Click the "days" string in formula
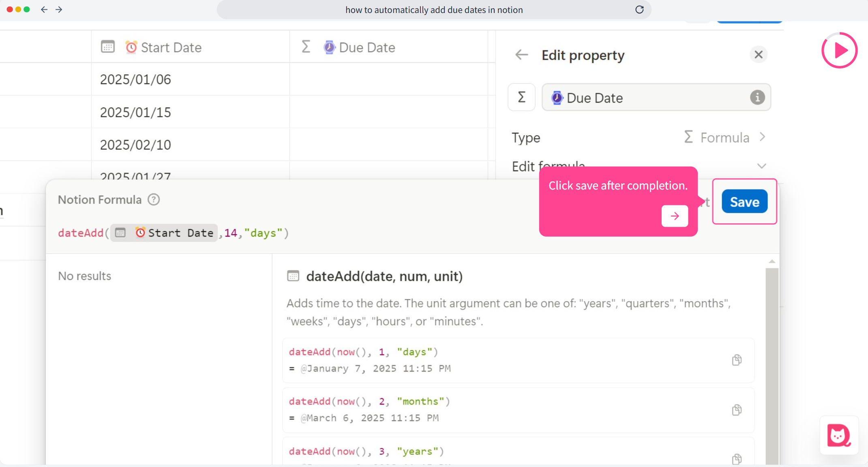The image size is (868, 467). 263,233
